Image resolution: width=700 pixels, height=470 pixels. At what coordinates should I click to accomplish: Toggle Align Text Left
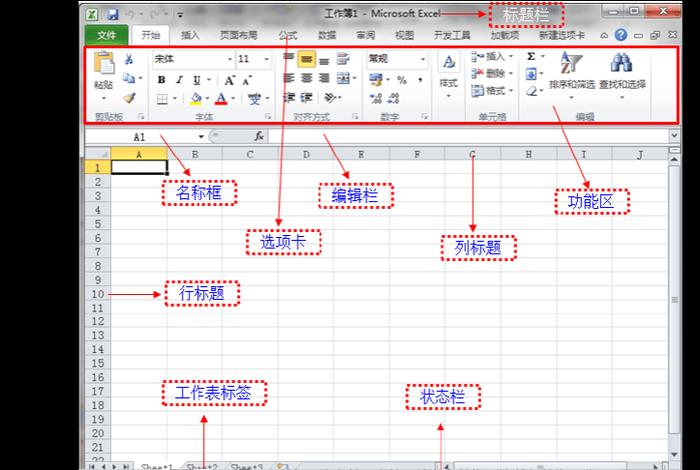289,79
